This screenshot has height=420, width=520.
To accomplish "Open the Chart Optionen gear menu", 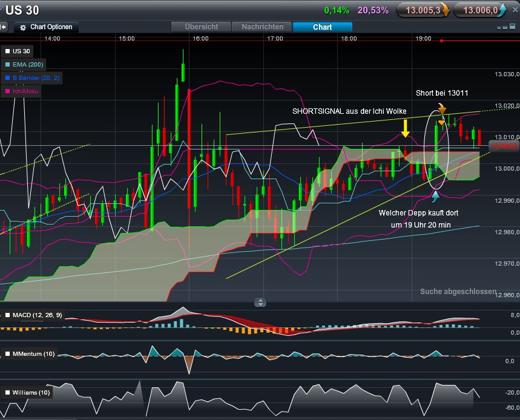I will tap(23, 27).
